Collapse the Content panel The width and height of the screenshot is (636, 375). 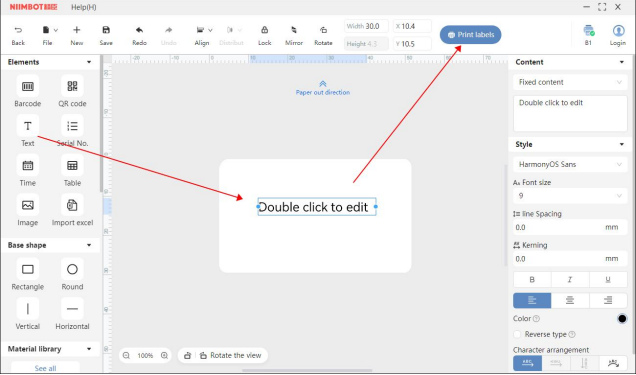(x=622, y=62)
